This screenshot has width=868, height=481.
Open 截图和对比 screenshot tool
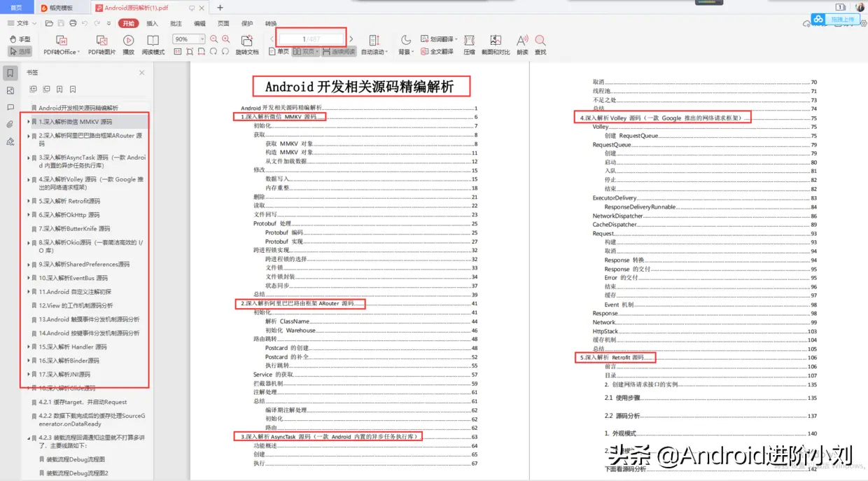[496, 45]
